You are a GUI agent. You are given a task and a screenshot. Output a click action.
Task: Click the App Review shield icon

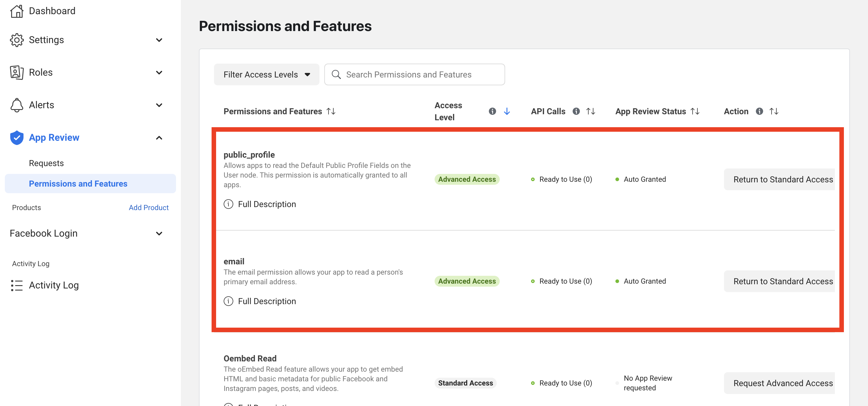[17, 137]
